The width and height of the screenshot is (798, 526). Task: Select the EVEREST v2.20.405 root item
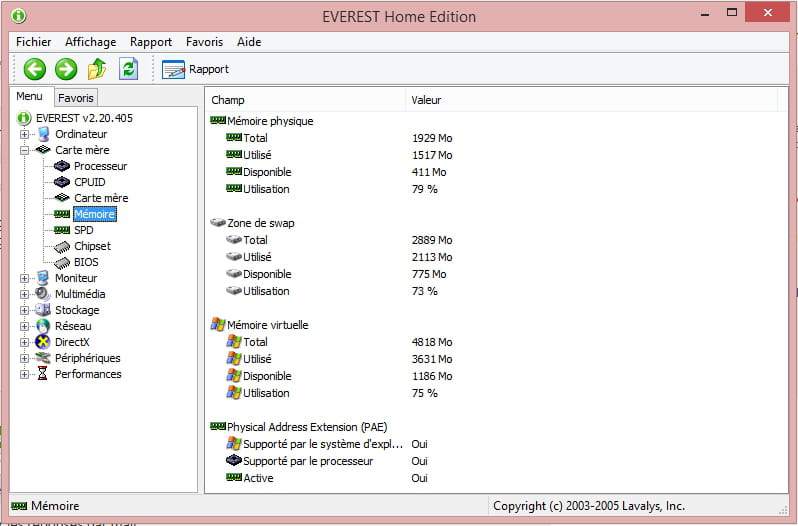click(84, 118)
